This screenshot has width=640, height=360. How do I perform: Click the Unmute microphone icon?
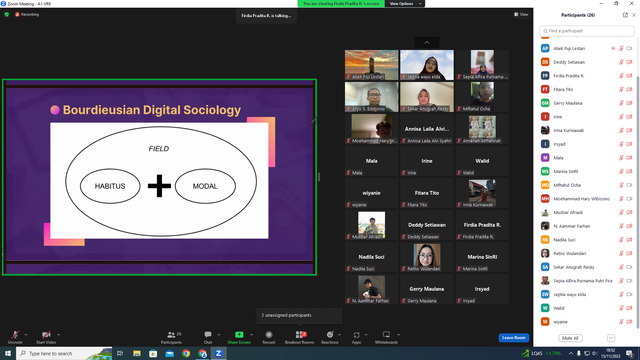(x=15, y=335)
